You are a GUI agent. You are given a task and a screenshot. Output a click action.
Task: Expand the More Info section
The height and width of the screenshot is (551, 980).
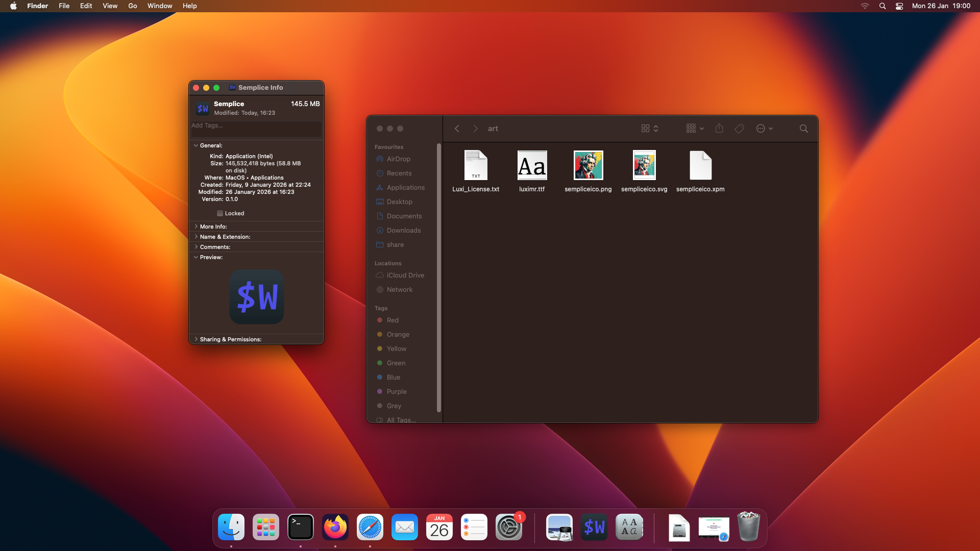196,227
